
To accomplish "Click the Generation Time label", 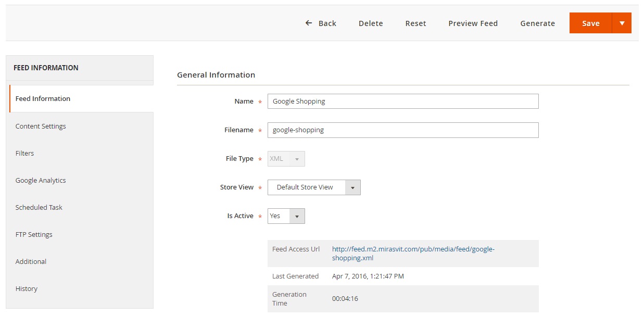I will coord(289,299).
